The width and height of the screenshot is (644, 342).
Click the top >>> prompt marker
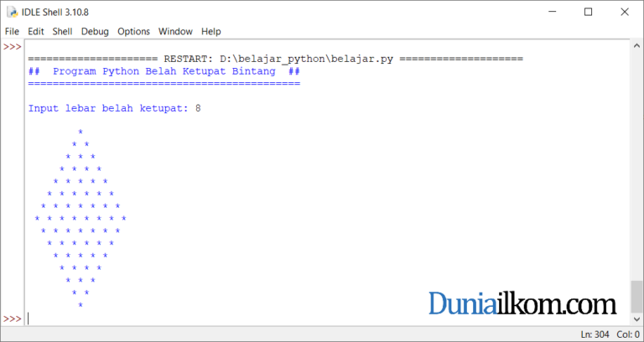pyautogui.click(x=13, y=46)
